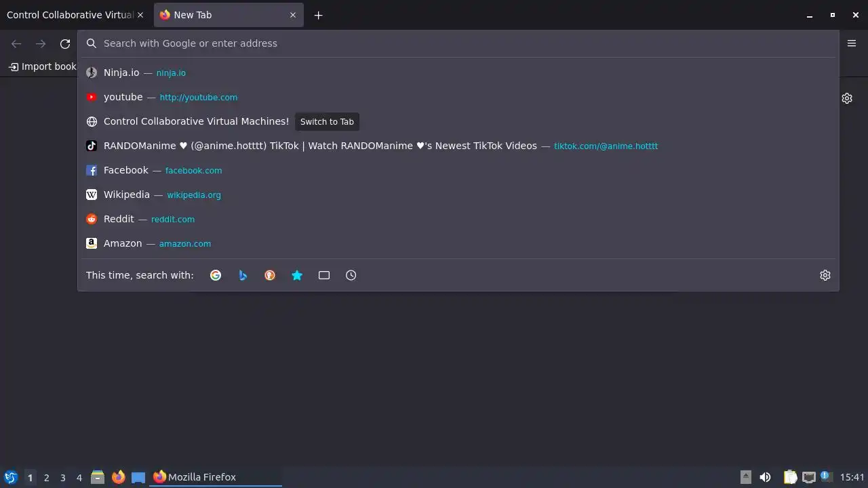Close the New Tab tab
Viewport: 868px width, 488px height.
tap(293, 15)
